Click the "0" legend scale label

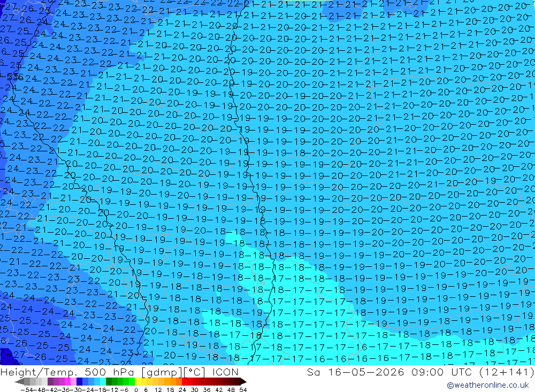pos(136,390)
